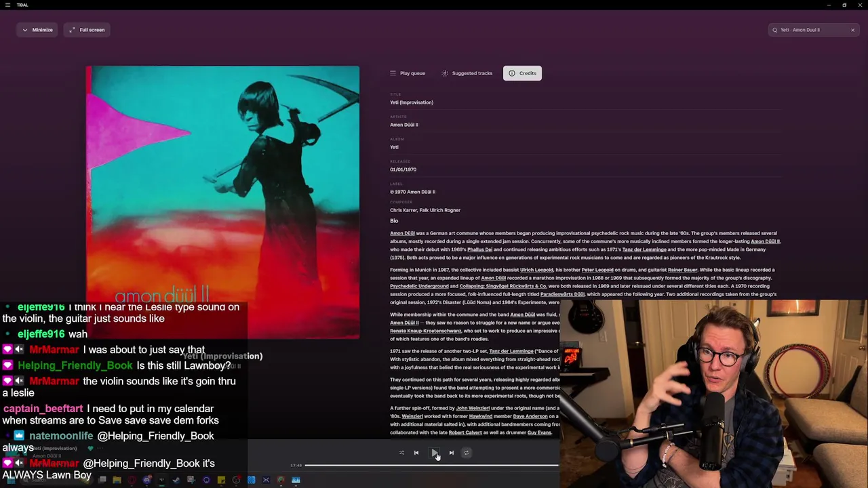Like the track with heart icon
Viewport: 868px width, 488px height.
(90, 448)
